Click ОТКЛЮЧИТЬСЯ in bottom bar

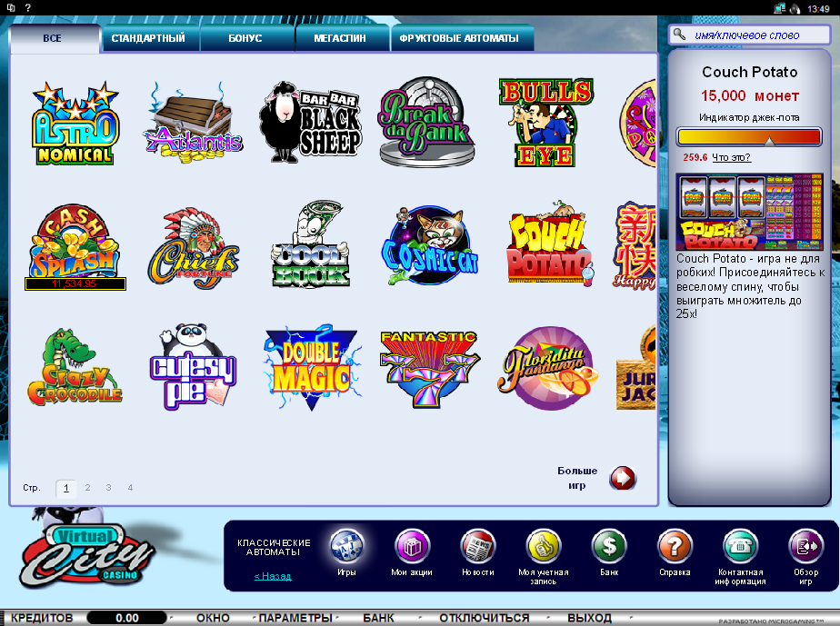[x=485, y=618]
